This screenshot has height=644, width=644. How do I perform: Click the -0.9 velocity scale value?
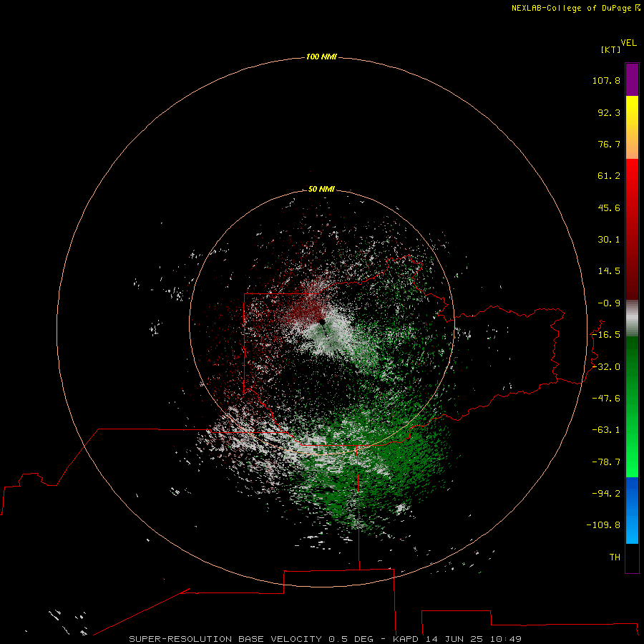609,303
